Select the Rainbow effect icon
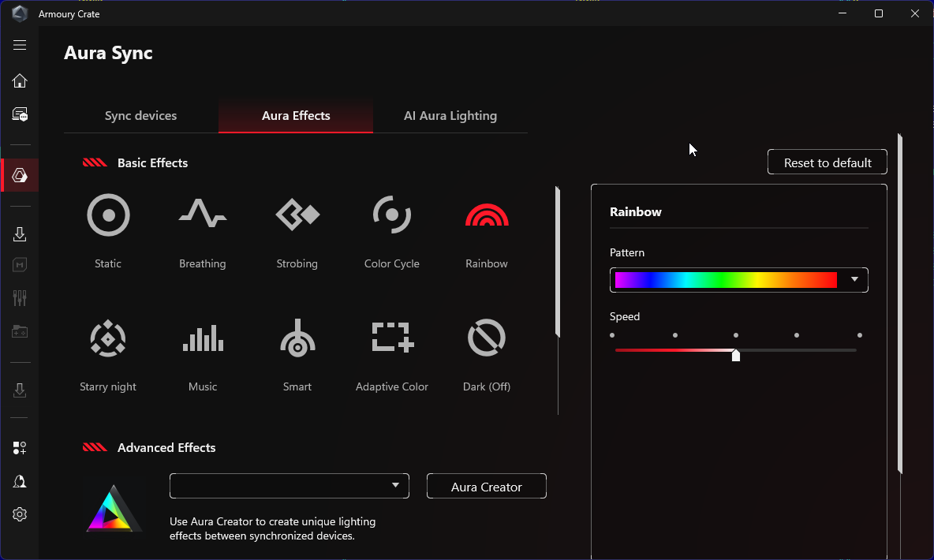This screenshot has height=560, width=934. pyautogui.click(x=487, y=215)
